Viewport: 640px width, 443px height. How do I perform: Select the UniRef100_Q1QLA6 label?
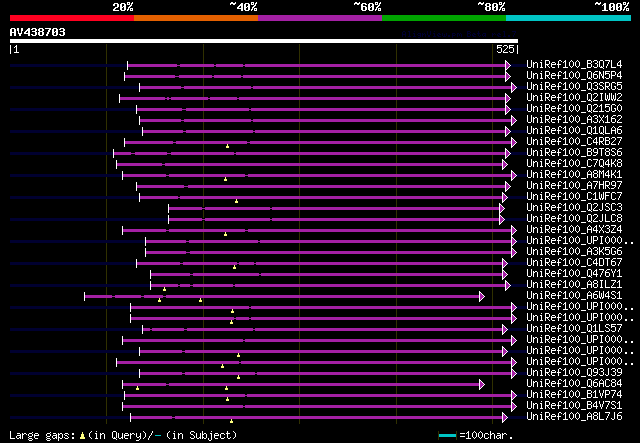[x=574, y=131]
